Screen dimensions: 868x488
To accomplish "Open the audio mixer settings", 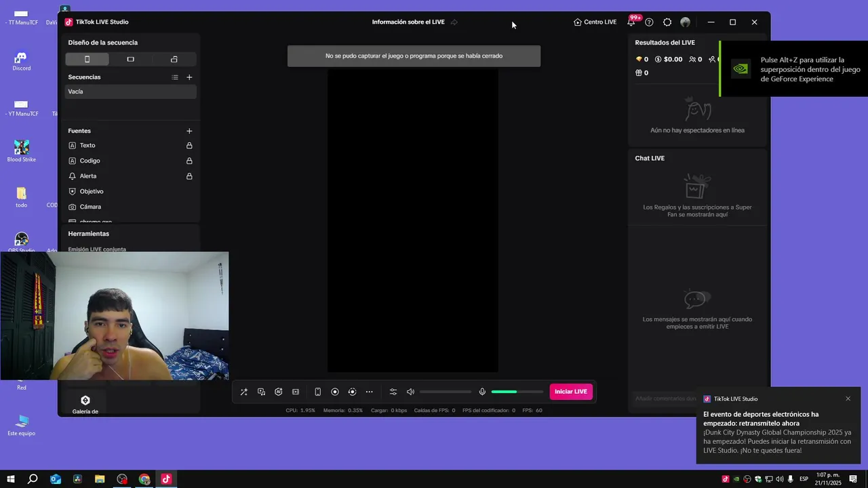I will pyautogui.click(x=393, y=392).
